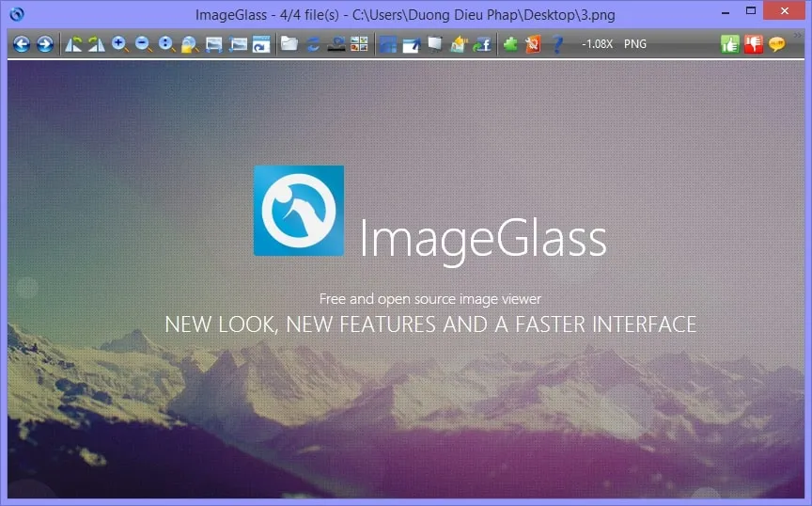
Task: Scale image to fit width
Action: [x=214, y=44]
